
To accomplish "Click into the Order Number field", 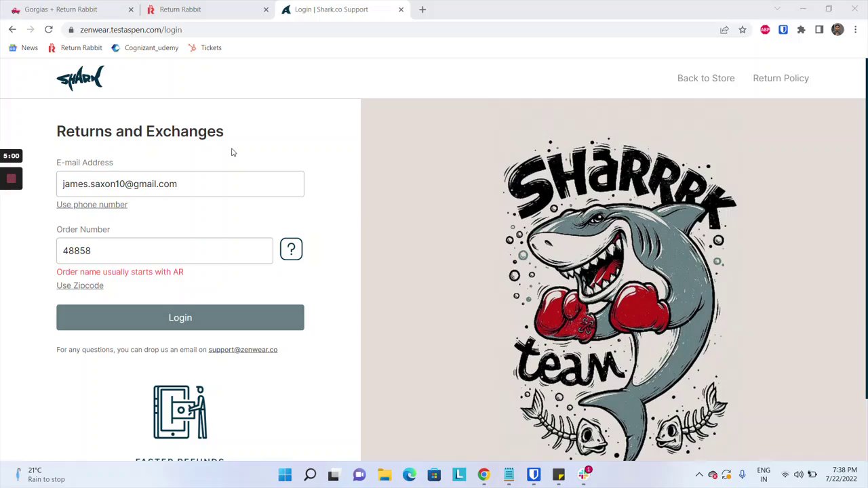I will point(165,251).
